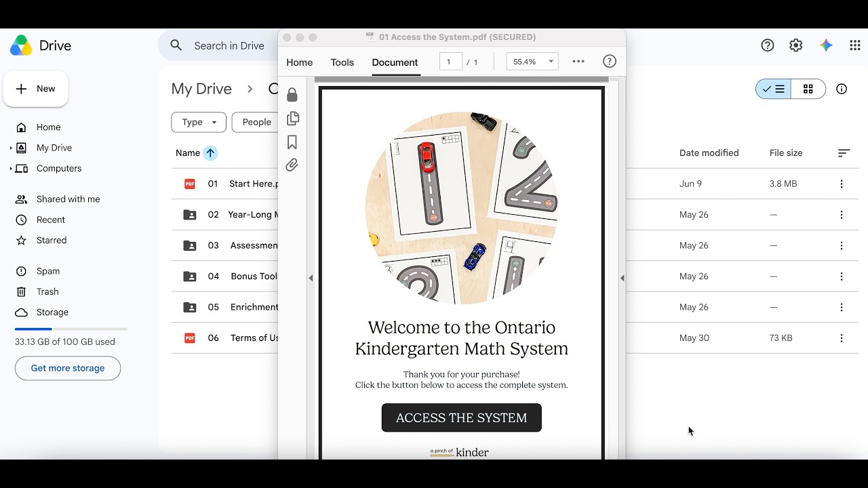The image size is (868, 488).
Task: Open more actions for 04 Bonus Tools row
Action: 842,277
